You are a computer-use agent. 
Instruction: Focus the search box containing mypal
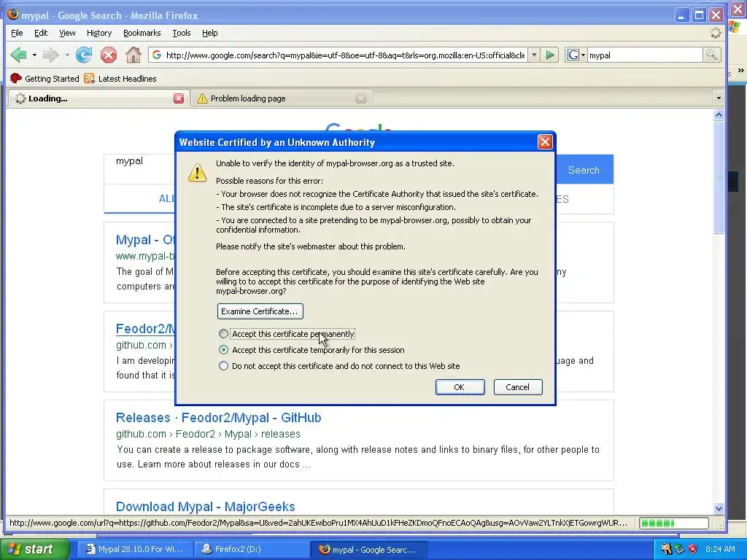(645, 55)
